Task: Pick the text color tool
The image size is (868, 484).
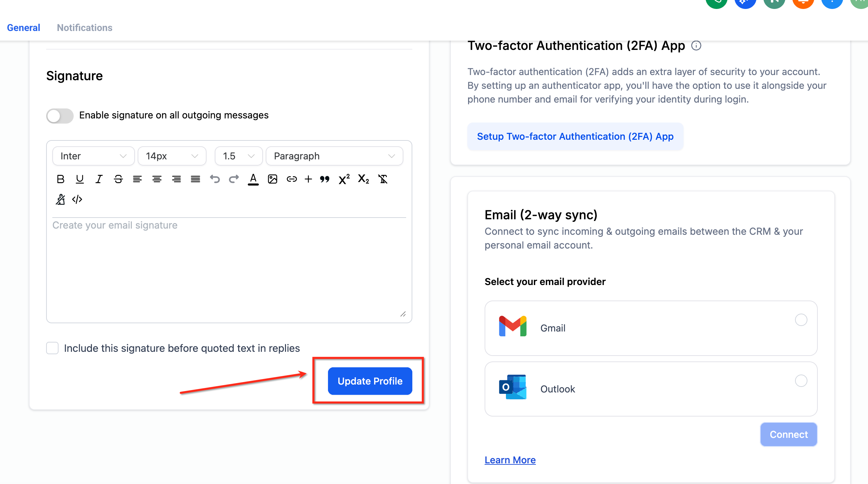Action: [x=253, y=179]
